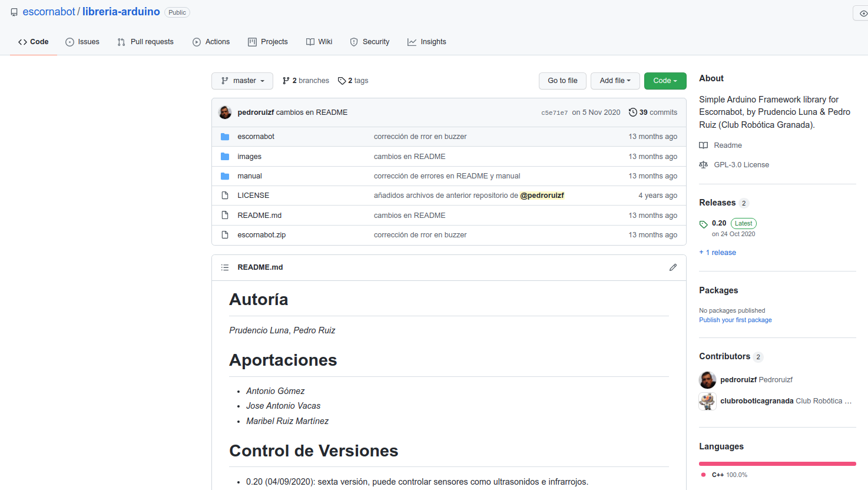Open clubroboticagranada contributor profile name
Image resolution: width=868 pixels, height=490 pixels.
757,401
